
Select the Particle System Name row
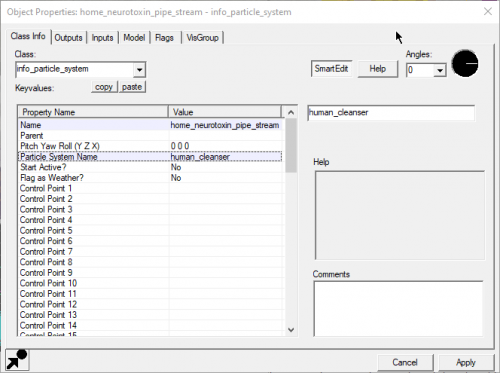click(x=150, y=157)
